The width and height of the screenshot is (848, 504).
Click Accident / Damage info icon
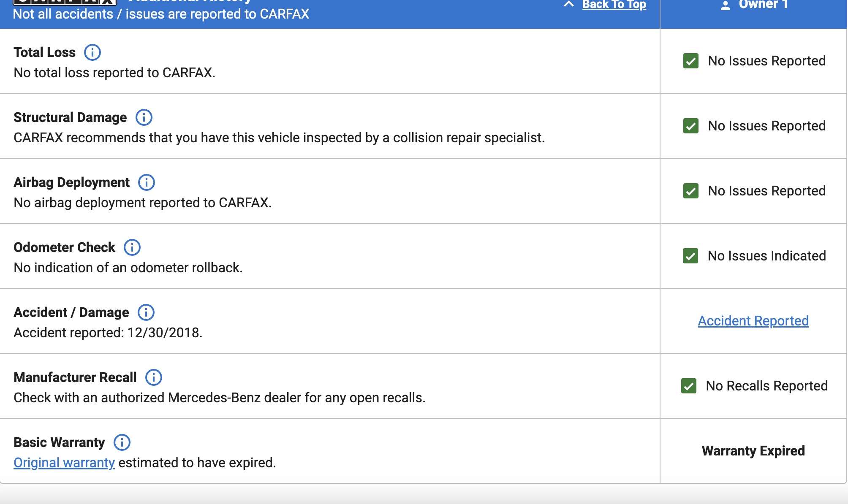[146, 312]
